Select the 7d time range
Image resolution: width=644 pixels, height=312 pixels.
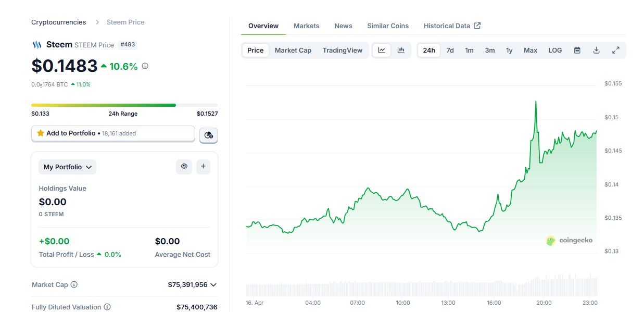click(x=450, y=51)
